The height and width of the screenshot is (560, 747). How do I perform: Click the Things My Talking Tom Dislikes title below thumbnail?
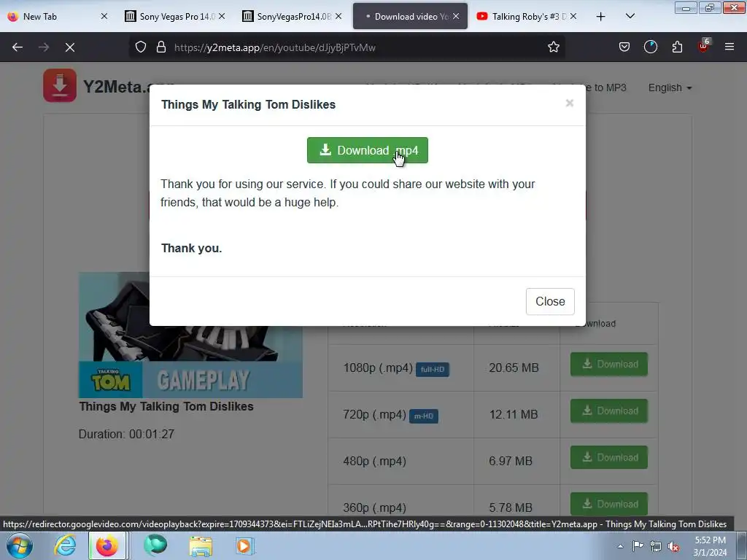tap(166, 406)
